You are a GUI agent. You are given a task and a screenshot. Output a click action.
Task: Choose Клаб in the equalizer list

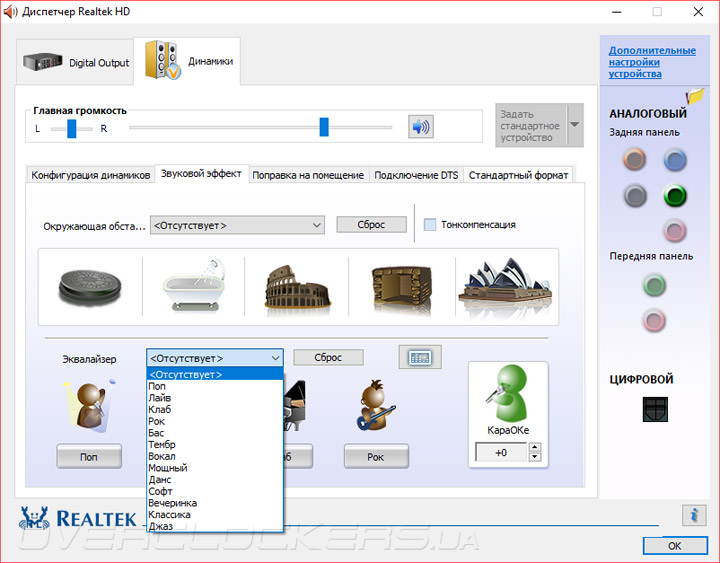point(214,409)
